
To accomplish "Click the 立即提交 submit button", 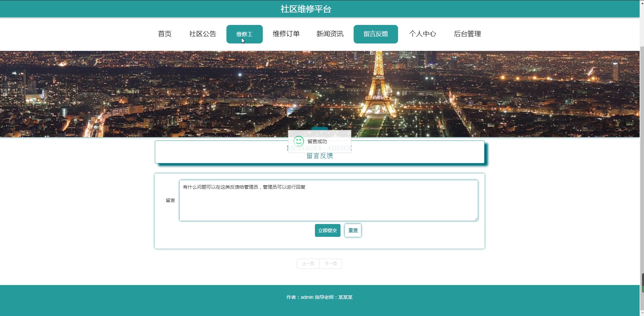I will click(x=327, y=230).
